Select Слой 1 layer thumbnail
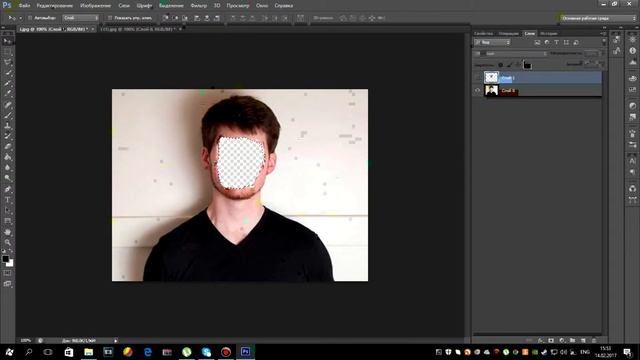 tap(491, 78)
